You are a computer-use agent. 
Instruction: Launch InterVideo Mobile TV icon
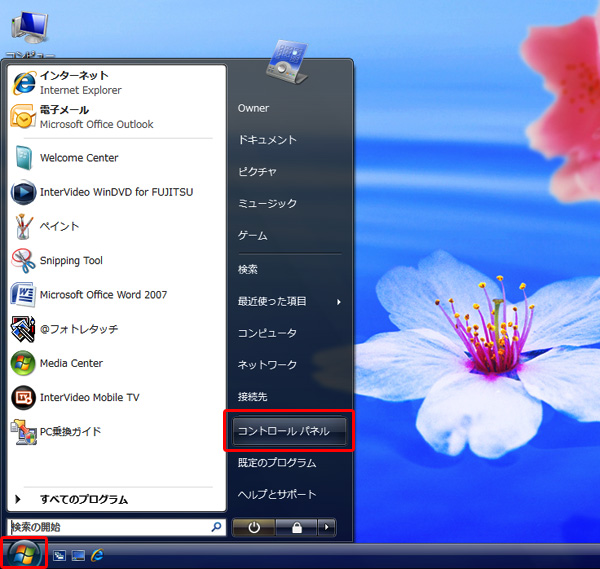coord(23,398)
